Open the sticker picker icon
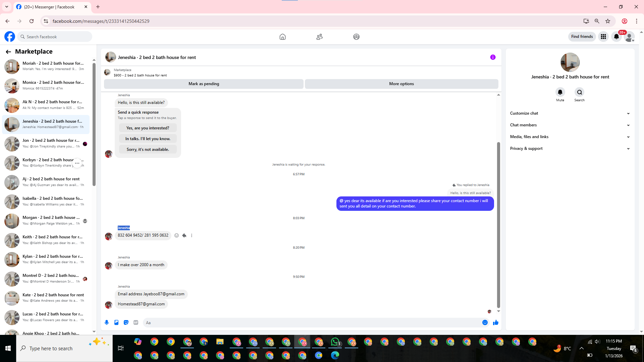Image resolution: width=644 pixels, height=362 pixels. coord(126,322)
